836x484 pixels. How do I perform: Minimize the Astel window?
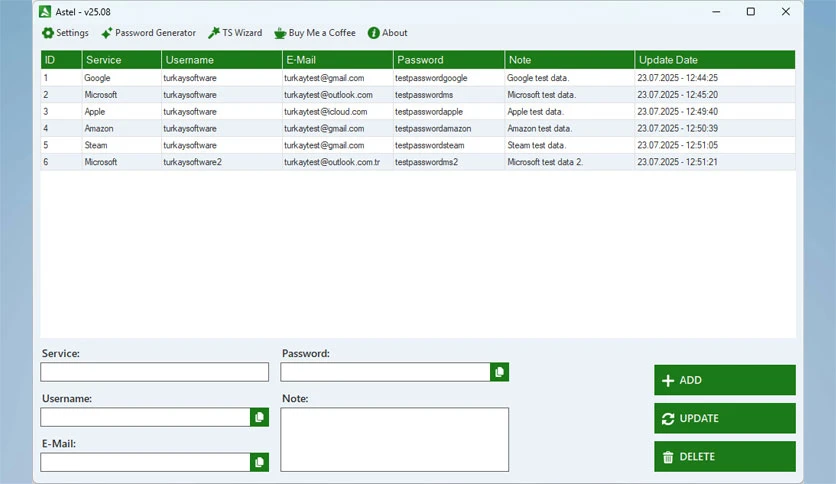[x=716, y=11]
